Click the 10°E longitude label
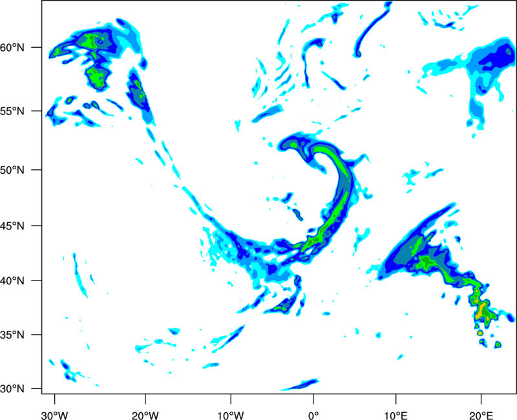517x420 pixels. pyautogui.click(x=396, y=415)
